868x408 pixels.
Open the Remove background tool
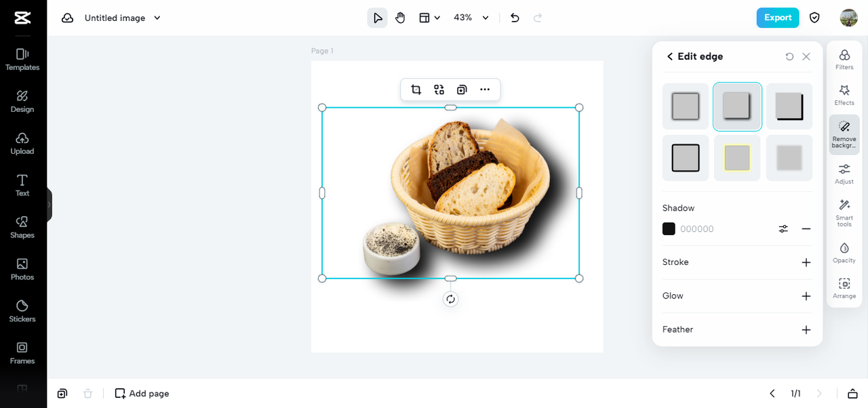click(844, 135)
